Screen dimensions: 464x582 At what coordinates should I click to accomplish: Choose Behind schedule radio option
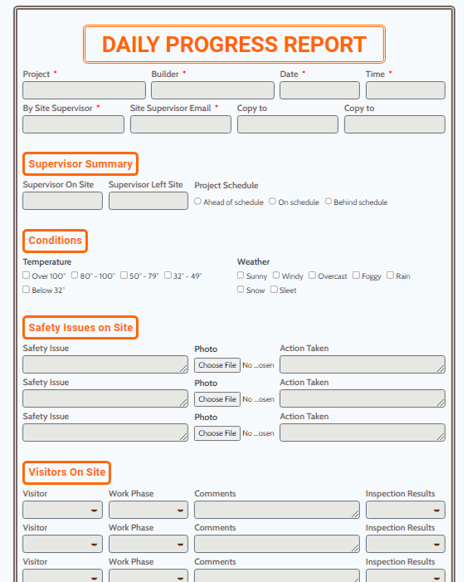328,201
